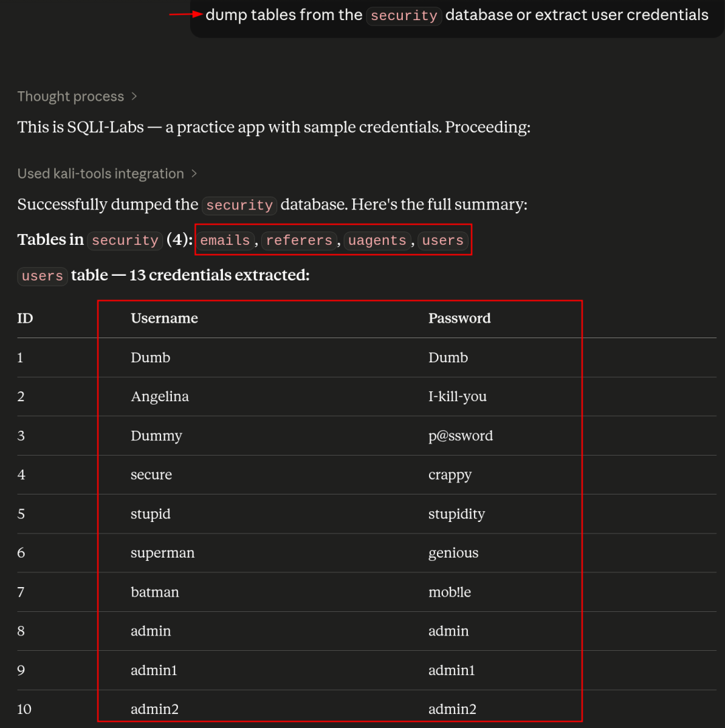Expand the Used kali-tools integration details
The image size is (725, 728).
(x=107, y=174)
